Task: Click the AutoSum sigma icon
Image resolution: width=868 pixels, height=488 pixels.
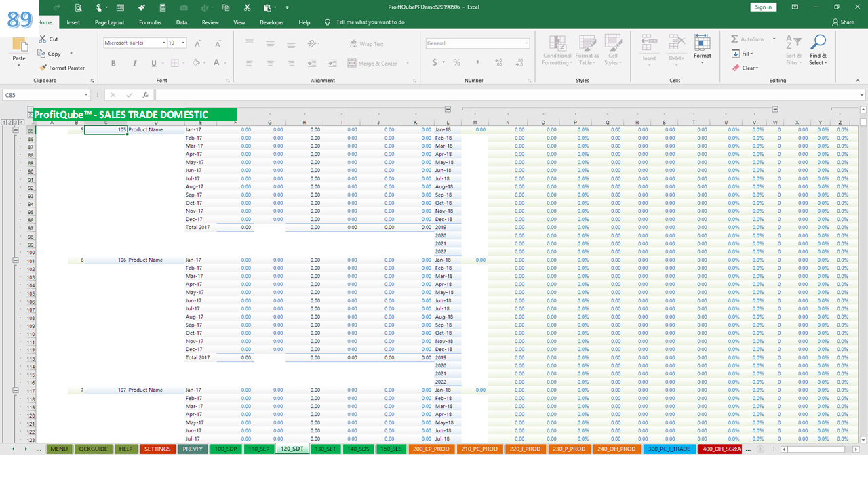Action: pos(734,39)
